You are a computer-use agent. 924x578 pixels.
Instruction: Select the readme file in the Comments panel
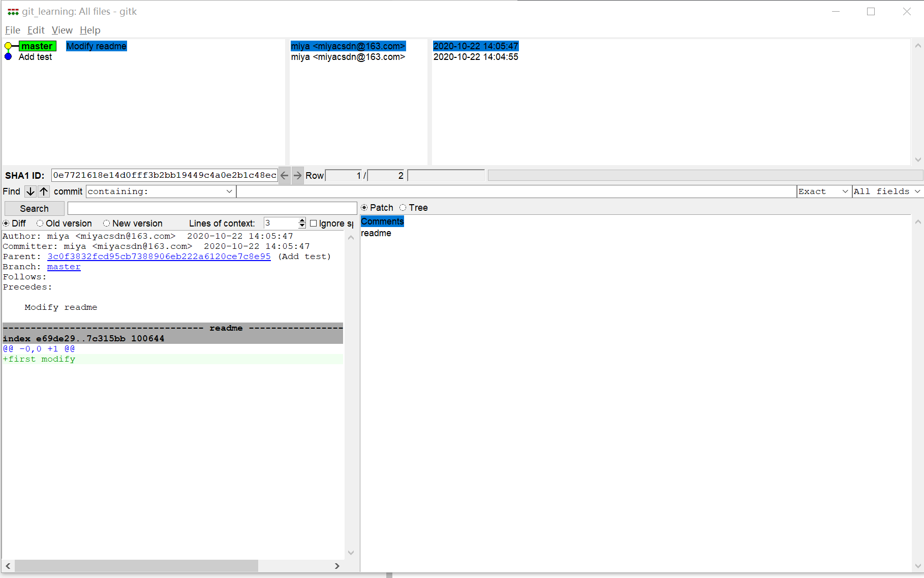click(376, 233)
